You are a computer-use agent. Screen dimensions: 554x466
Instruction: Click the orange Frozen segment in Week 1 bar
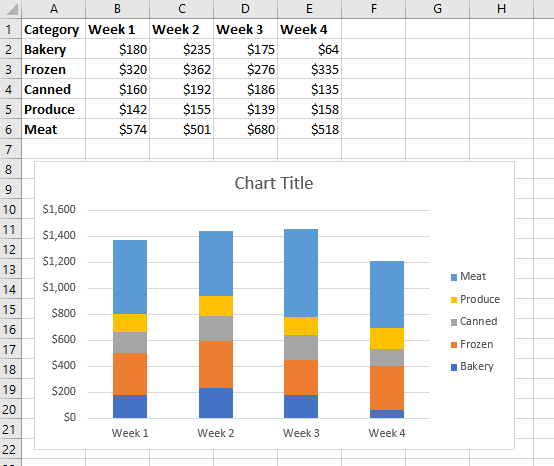[x=130, y=374]
